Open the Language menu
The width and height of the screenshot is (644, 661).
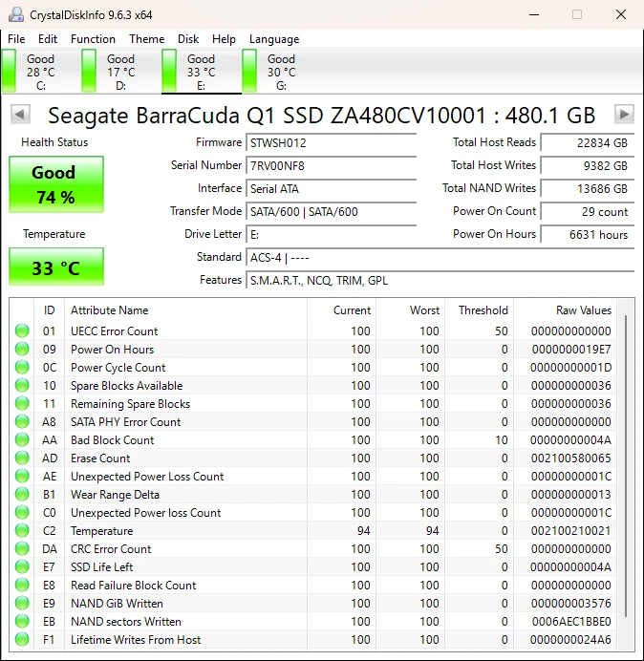coord(274,39)
